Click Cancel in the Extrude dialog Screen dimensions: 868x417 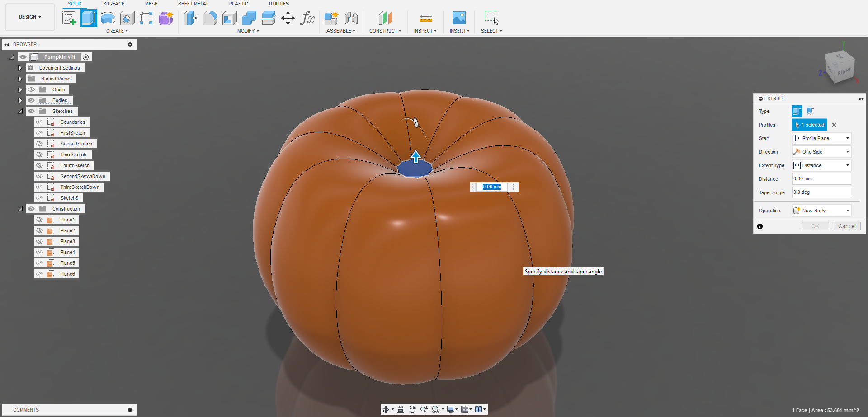847,226
